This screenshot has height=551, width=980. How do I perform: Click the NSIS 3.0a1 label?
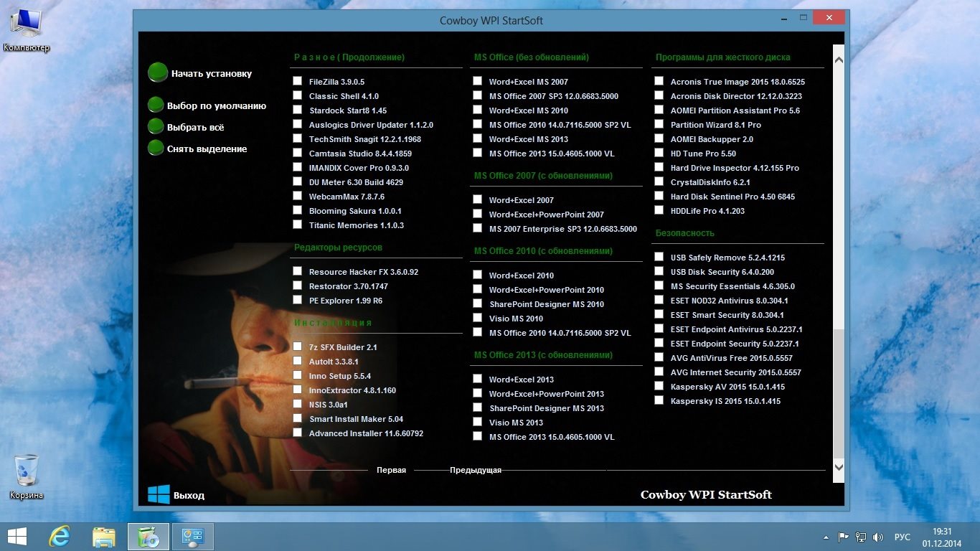328,405
